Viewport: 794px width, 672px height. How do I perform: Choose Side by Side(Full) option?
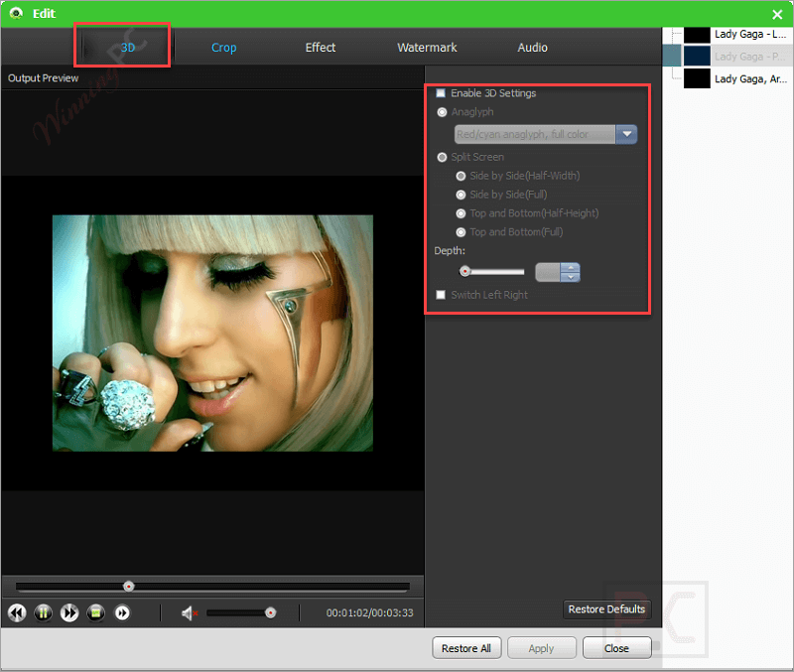point(461,195)
